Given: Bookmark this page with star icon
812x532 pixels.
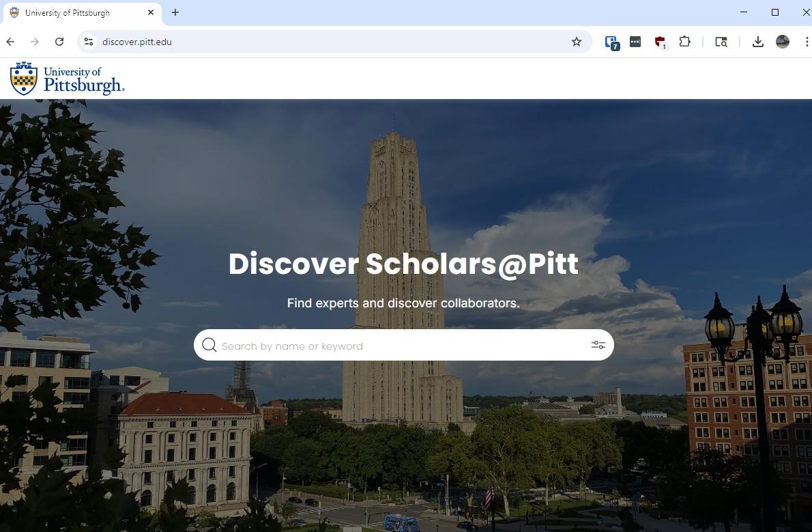Looking at the screenshot, I should click(577, 42).
